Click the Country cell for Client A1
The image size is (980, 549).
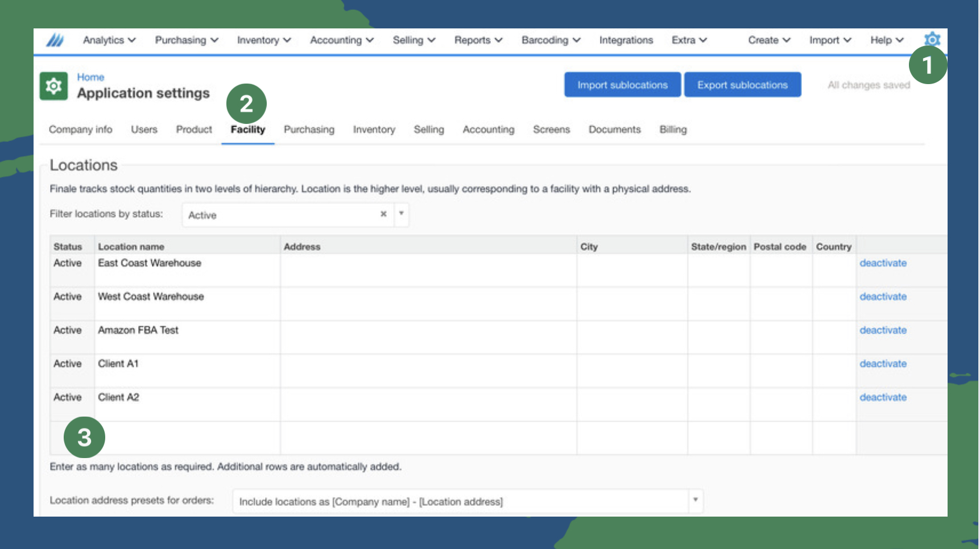click(x=834, y=371)
